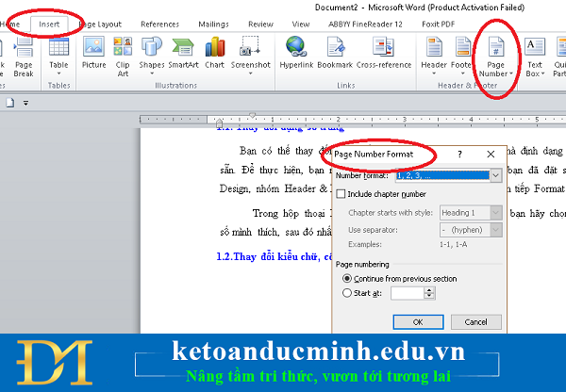Image resolution: width=566 pixels, height=392 pixels.
Task: Insert a Chart
Action: point(215,53)
